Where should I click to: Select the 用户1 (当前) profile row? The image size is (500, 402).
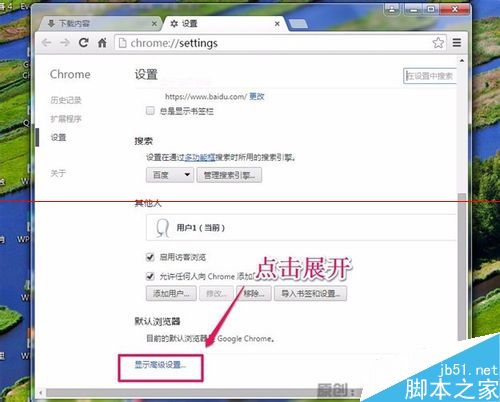click(301, 228)
